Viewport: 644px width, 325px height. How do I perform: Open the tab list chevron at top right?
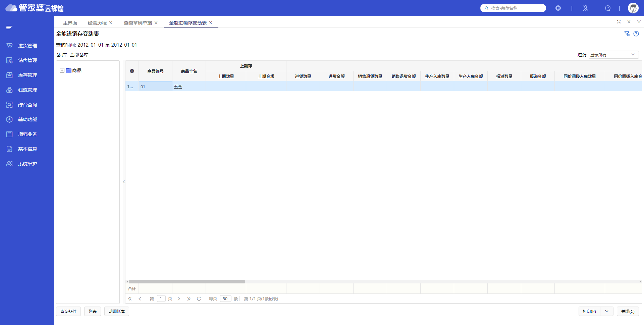point(639,22)
